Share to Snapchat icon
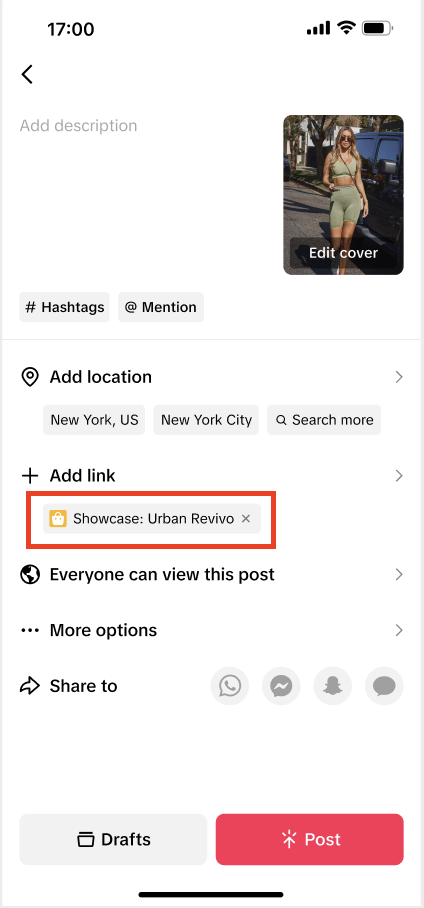This screenshot has width=424, height=908. click(x=332, y=686)
